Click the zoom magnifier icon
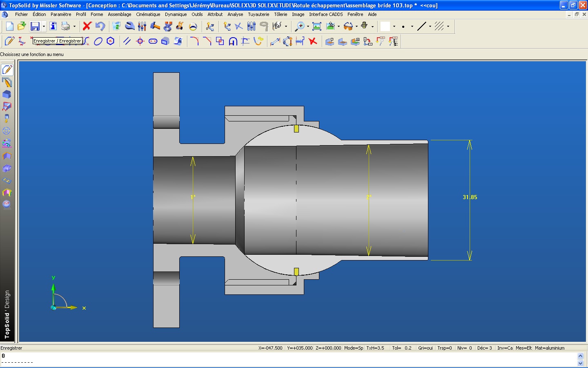Image resolution: width=588 pixels, height=368 pixels. pyautogui.click(x=300, y=27)
